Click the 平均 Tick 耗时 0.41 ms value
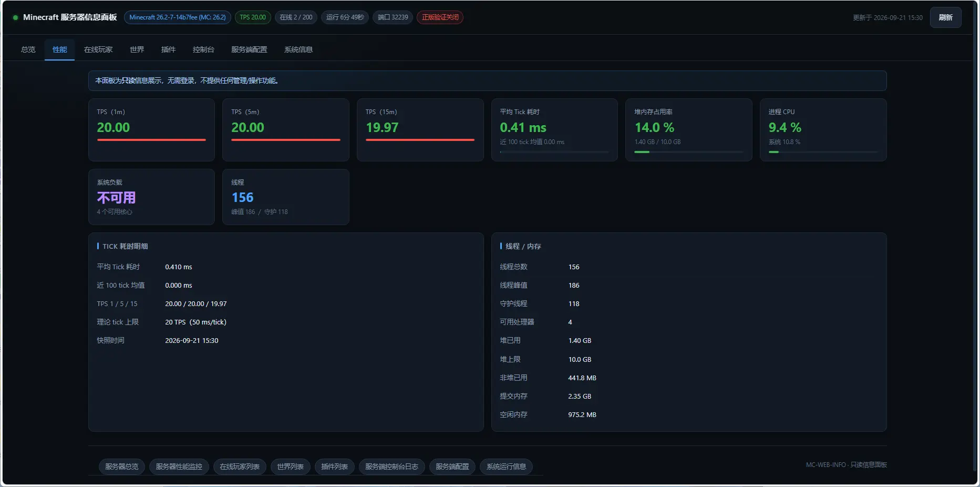 click(x=523, y=127)
